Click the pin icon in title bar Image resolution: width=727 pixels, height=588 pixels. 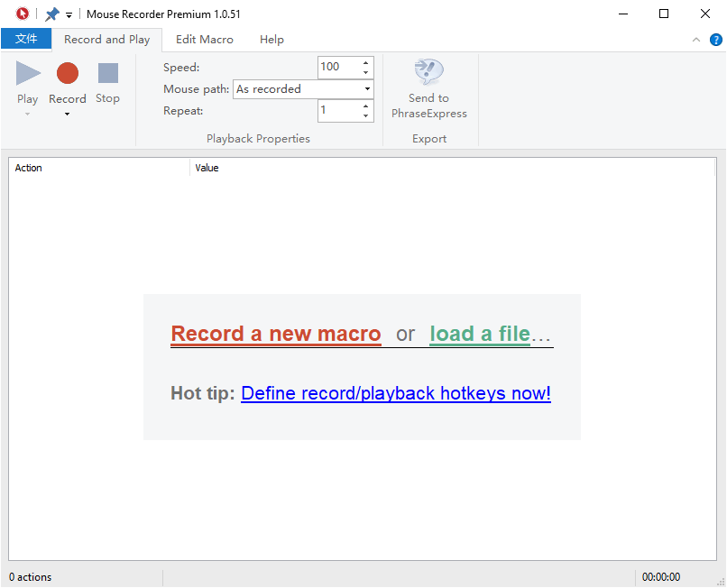[52, 14]
